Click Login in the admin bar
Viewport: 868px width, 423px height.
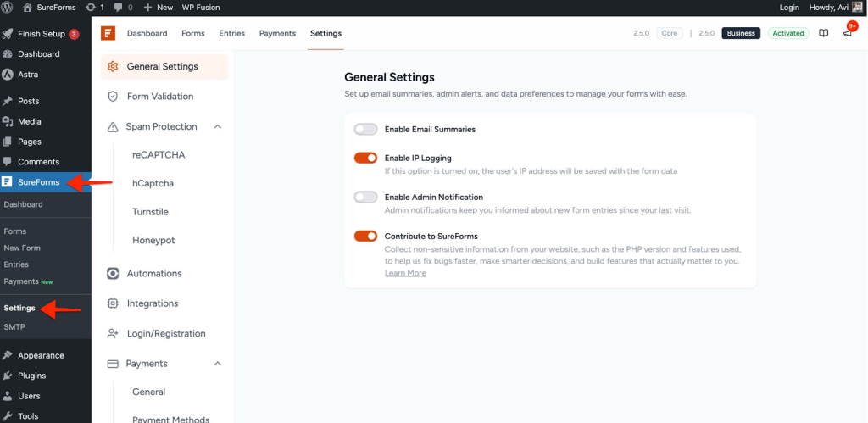[x=789, y=8]
